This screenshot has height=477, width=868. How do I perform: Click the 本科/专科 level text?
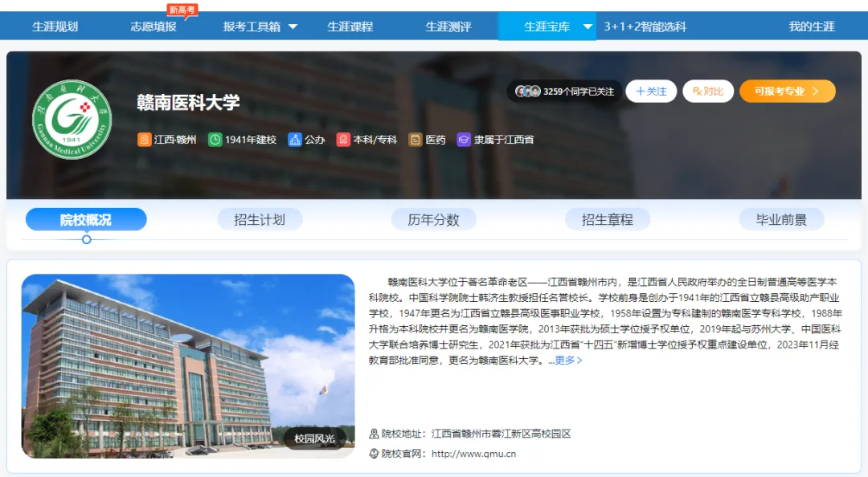pos(375,140)
